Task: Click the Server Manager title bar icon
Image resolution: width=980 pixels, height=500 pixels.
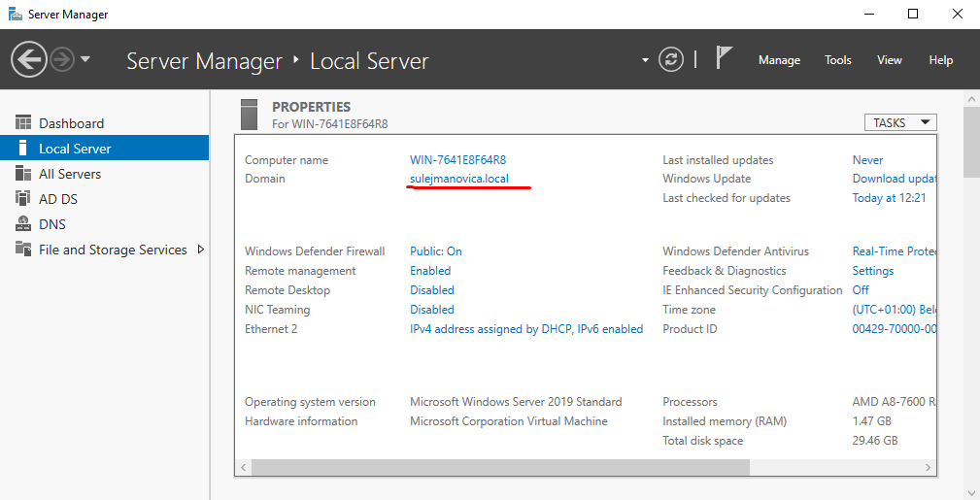Action: [15, 14]
